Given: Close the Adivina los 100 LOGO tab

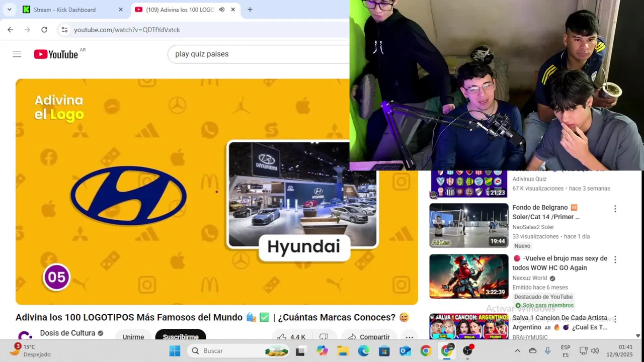Looking at the screenshot, I should pyautogui.click(x=233, y=10).
